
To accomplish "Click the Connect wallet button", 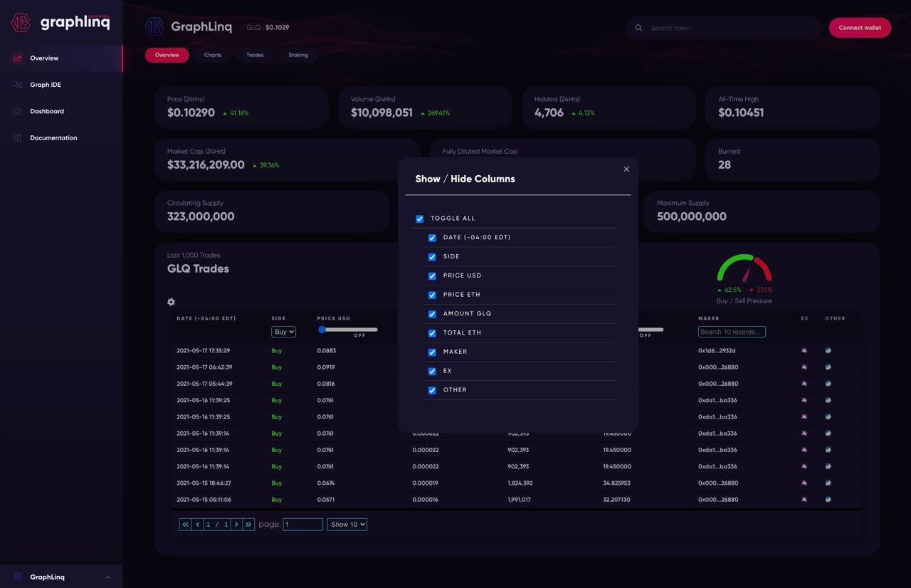I will point(860,28).
